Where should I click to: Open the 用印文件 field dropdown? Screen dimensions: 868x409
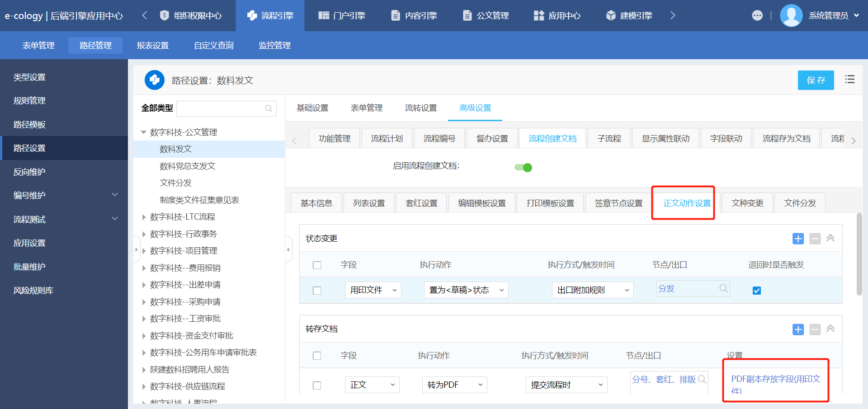(x=373, y=290)
